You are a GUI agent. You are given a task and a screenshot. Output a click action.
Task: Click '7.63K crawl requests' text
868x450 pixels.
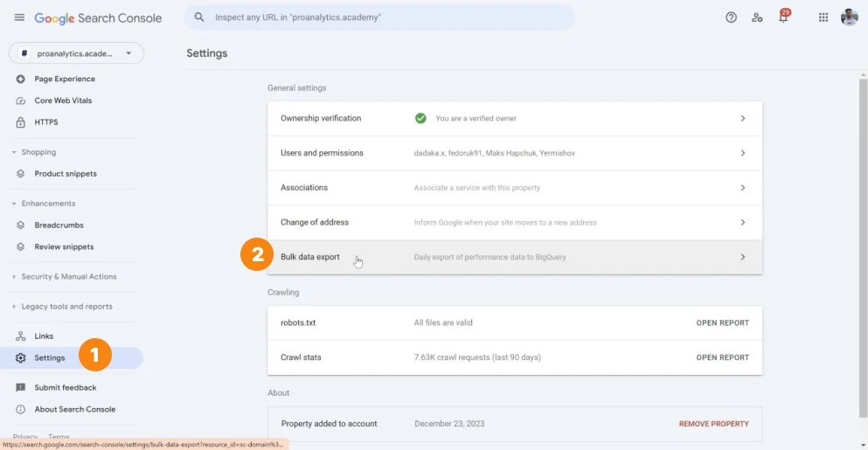477,357
